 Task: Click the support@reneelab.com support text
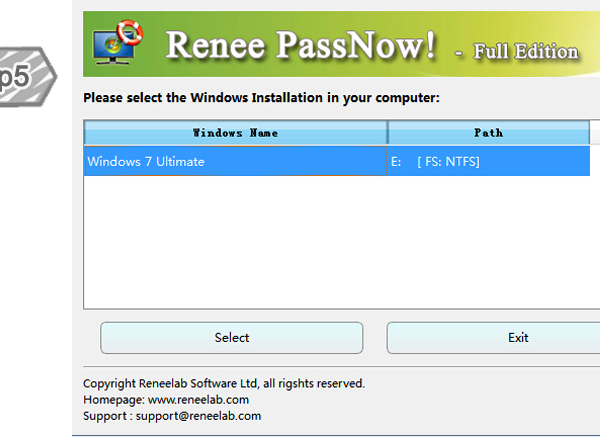(198, 416)
